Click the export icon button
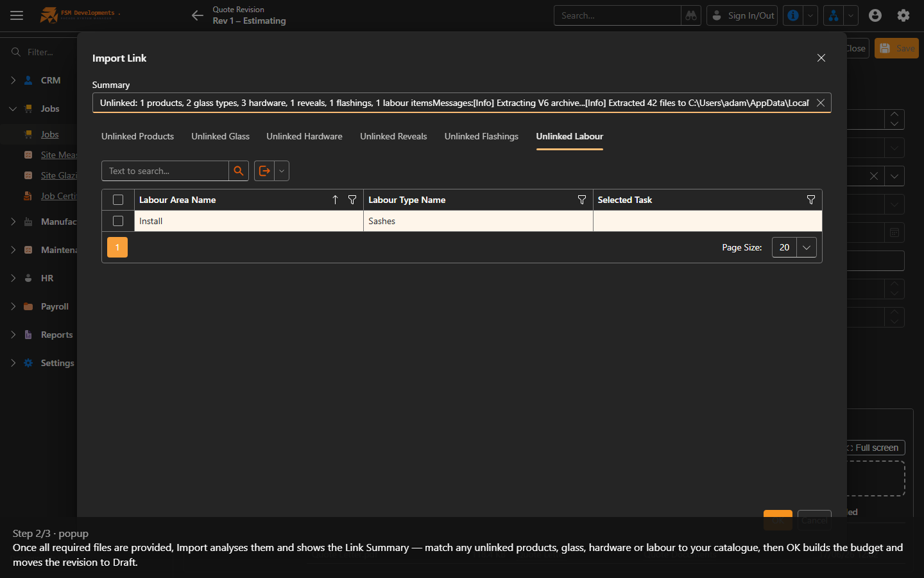This screenshot has width=924, height=578. pyautogui.click(x=264, y=171)
